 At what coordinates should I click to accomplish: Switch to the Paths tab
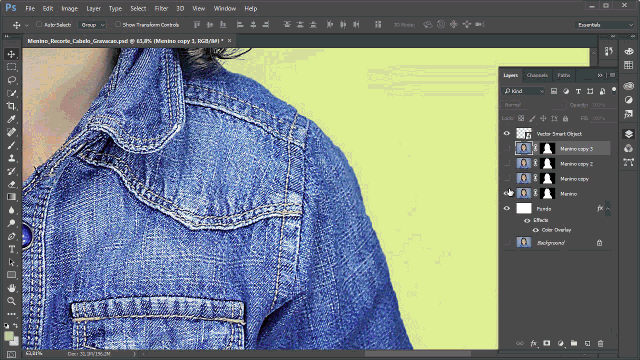tap(564, 76)
